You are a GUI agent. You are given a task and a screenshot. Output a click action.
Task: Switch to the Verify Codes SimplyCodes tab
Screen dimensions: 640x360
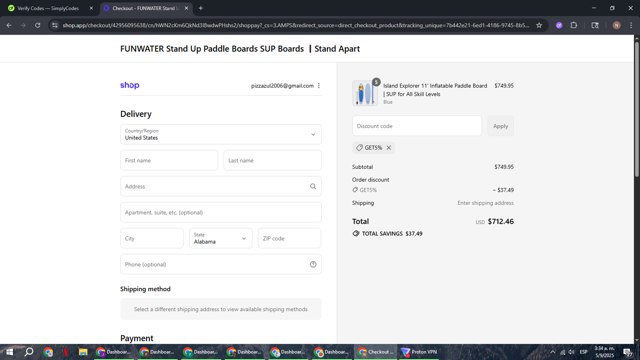48,8
